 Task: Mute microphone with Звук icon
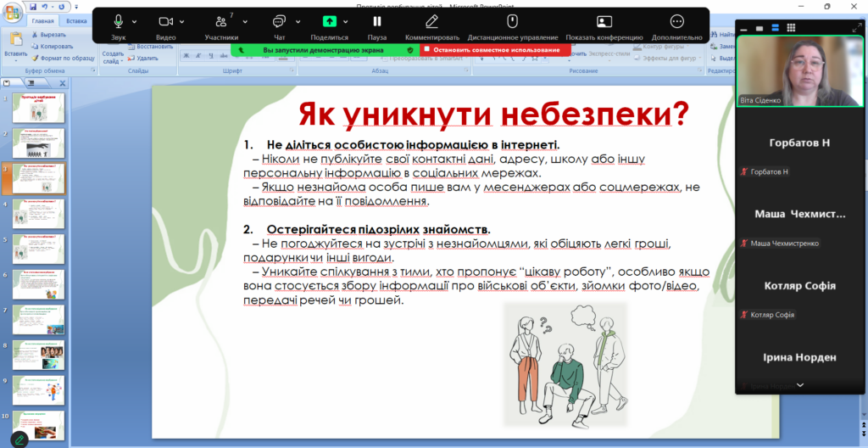[x=118, y=21]
